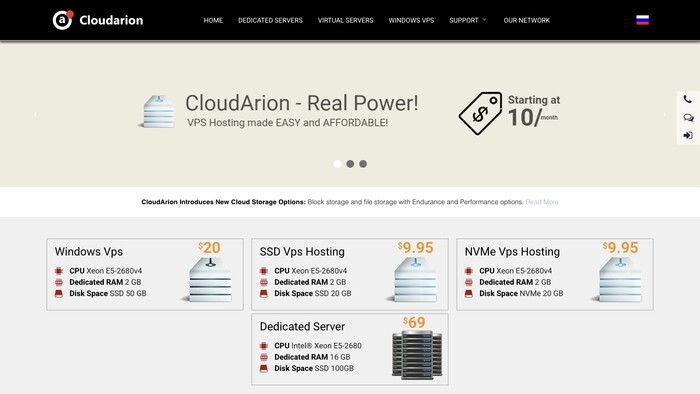The image size is (700, 394).
Task: Click 'Starting at' text in banner
Action: coord(534,100)
